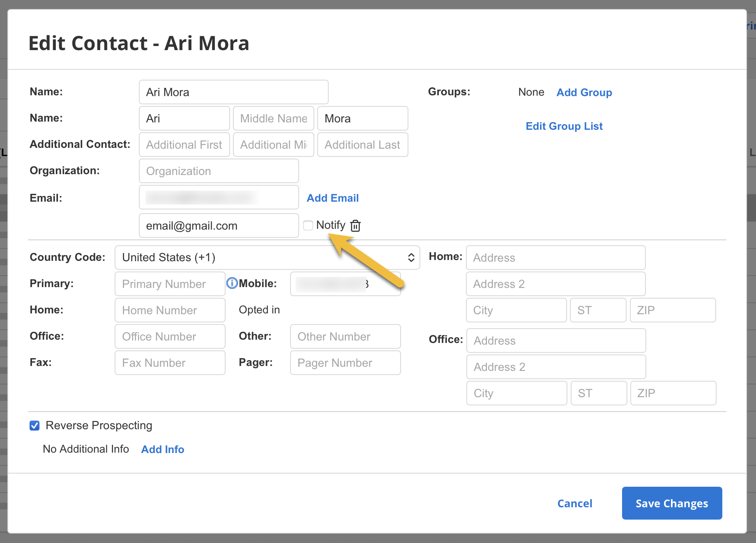Click the Add Info link
This screenshot has height=543, width=756.
click(x=163, y=449)
